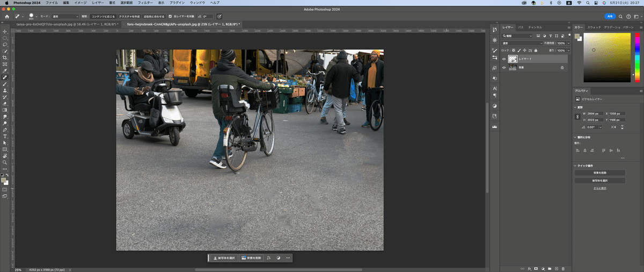The height and width of the screenshot is (272, 644).
Task: Hide the 背景 layer via eye icon
Action: click(x=503, y=68)
